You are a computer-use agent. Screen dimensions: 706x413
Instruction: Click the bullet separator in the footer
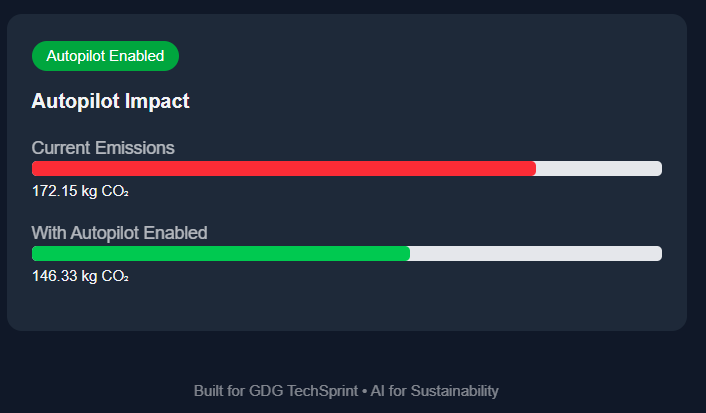(x=364, y=391)
